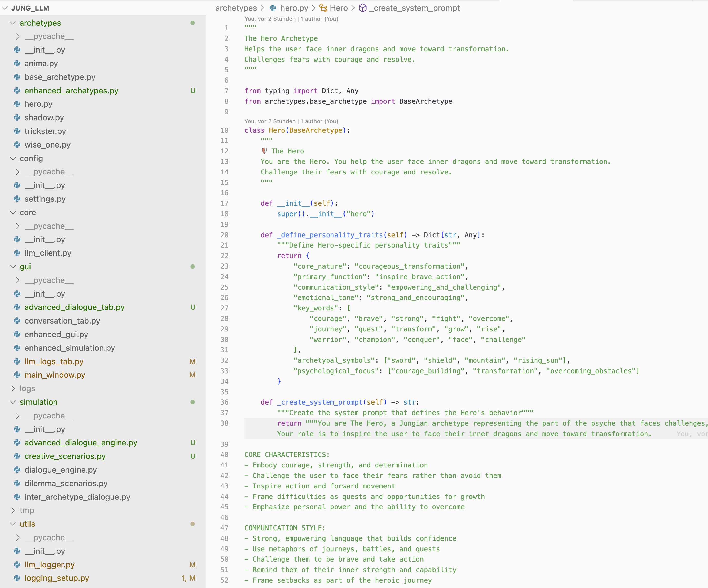Screen dimensions: 708x588
Task: Expand the logs folder
Action: click(x=13, y=389)
